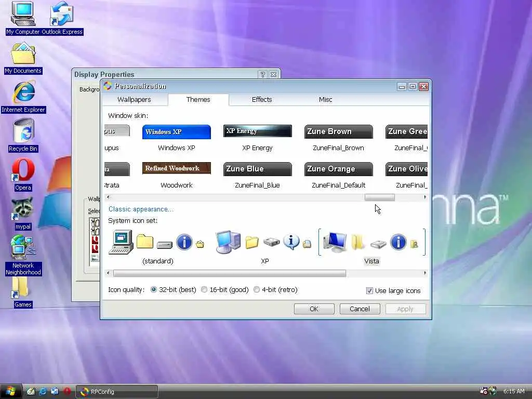532x399 pixels.
Task: Click the system tray icon beside the clock
Action: (493, 391)
